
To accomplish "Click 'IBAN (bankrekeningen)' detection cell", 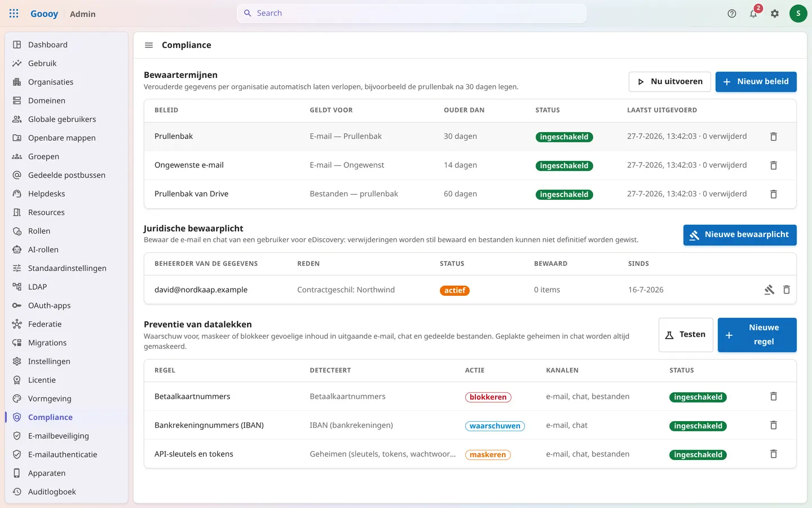I will click(x=351, y=425).
